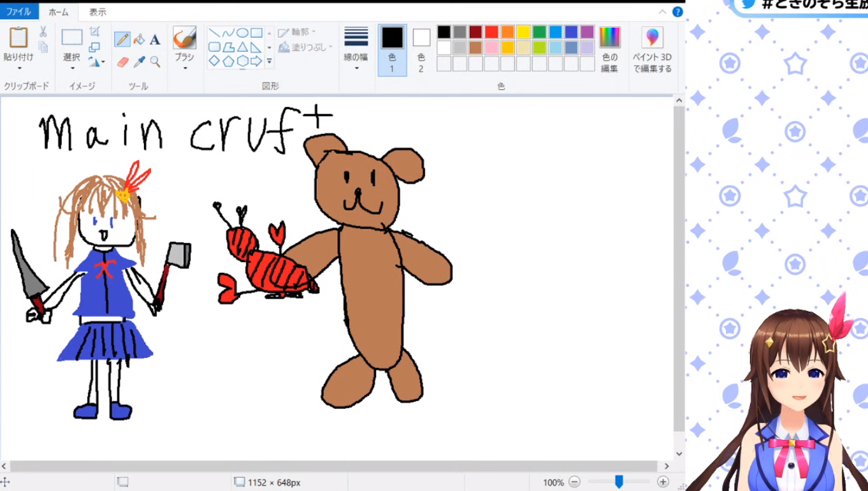Switch to the ホーム tab
Viewport: 868px width, 491px height.
click(59, 12)
